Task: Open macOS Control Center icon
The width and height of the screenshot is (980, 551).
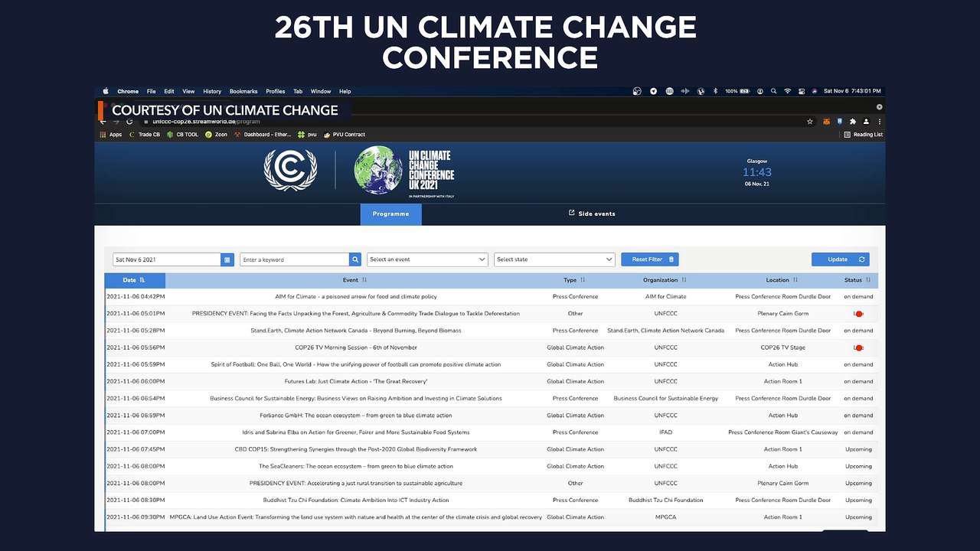Action: (x=801, y=91)
